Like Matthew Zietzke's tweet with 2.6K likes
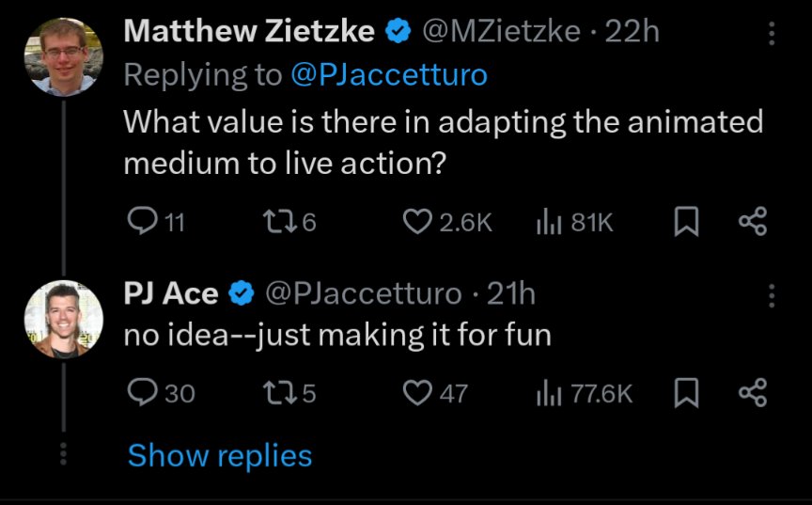812x505 pixels. 415,222
